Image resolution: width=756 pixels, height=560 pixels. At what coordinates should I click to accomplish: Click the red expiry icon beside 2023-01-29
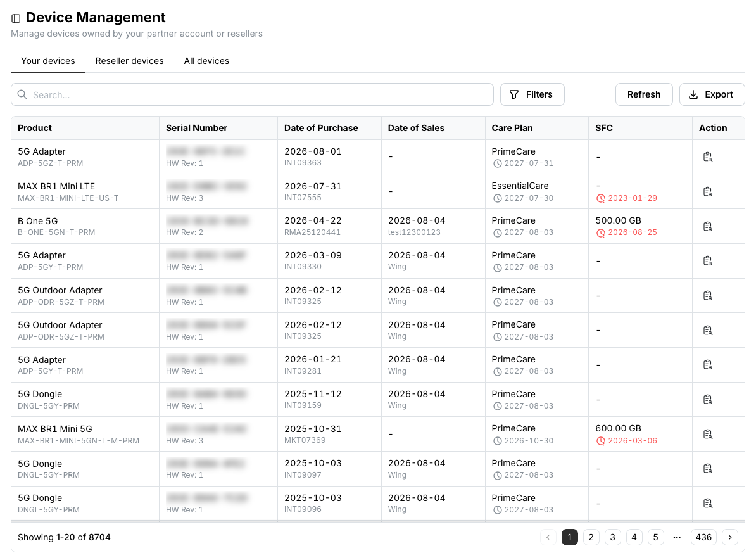tap(601, 198)
